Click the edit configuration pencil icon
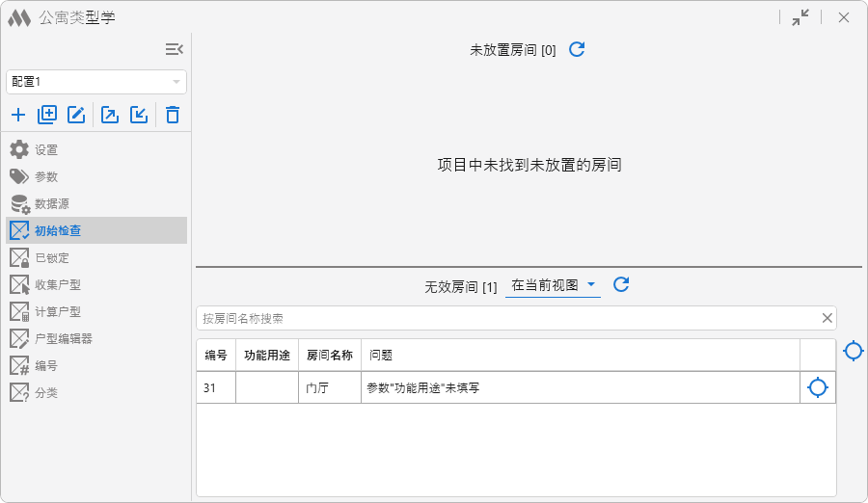 click(76, 116)
